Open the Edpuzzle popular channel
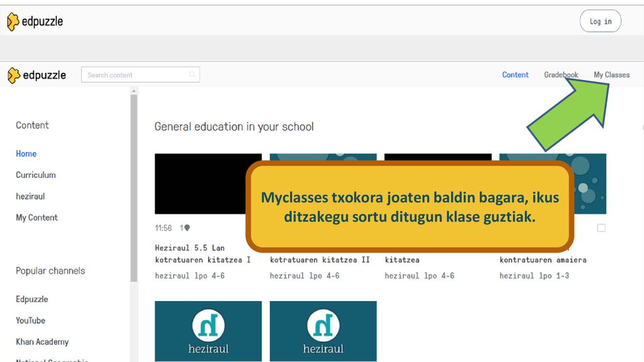Image resolution: width=644 pixels, height=362 pixels. pos(32,299)
